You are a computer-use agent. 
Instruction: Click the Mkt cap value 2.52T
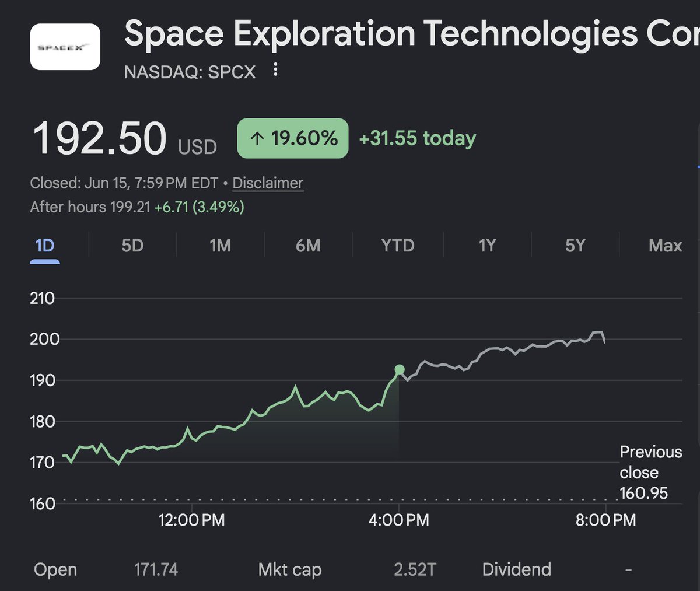point(415,569)
